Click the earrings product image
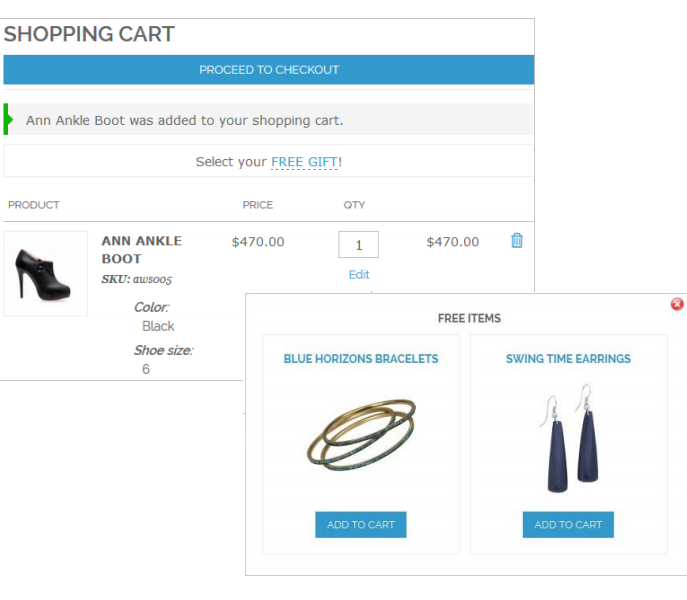Screen dimensions: 687x600 pyautogui.click(x=568, y=439)
